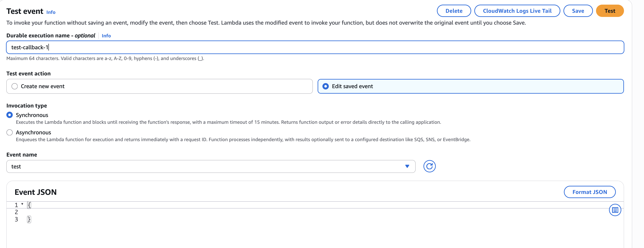
Task: Open the Event name dropdown
Action: click(x=210, y=166)
